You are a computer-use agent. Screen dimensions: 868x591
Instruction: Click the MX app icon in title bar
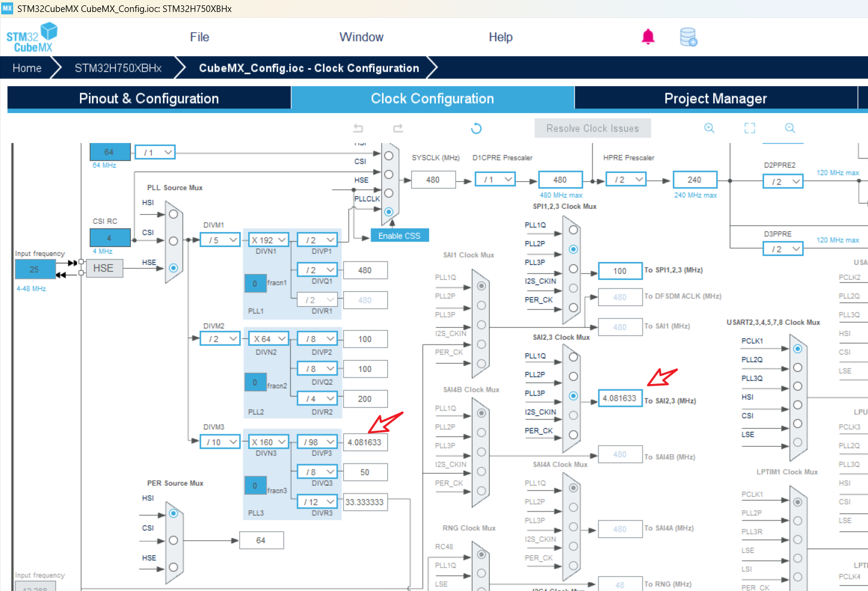[7, 8]
